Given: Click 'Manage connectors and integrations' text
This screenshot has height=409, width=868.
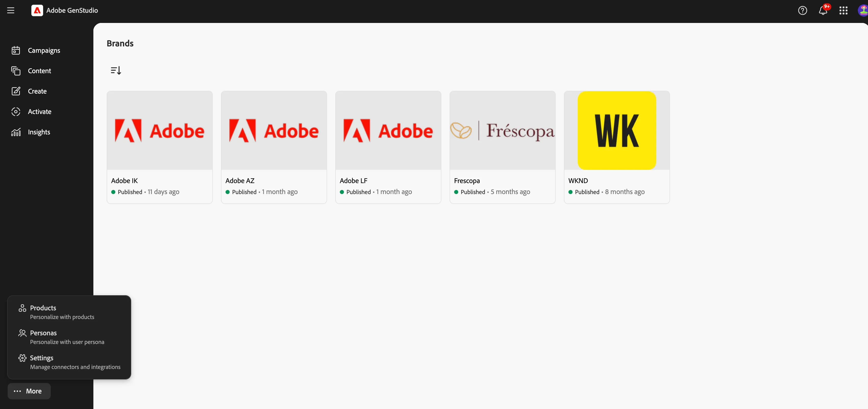Looking at the screenshot, I should click(75, 367).
